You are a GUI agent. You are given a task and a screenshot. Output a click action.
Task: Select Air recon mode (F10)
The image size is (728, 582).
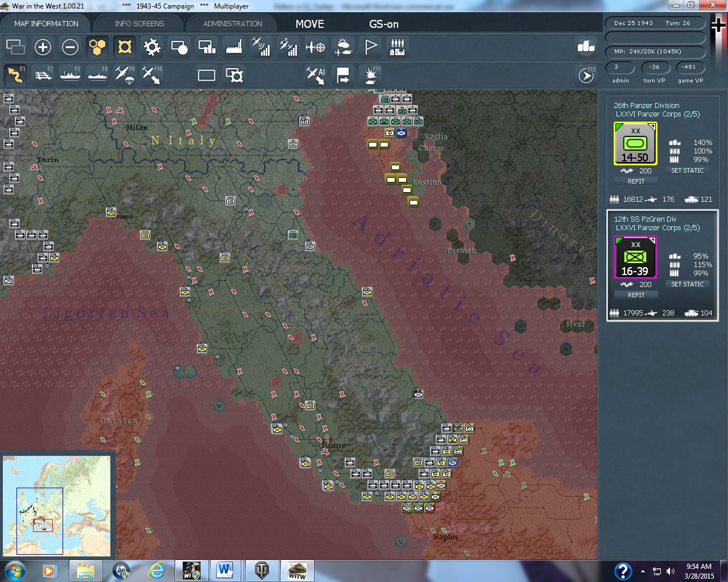pyautogui.click(x=152, y=75)
